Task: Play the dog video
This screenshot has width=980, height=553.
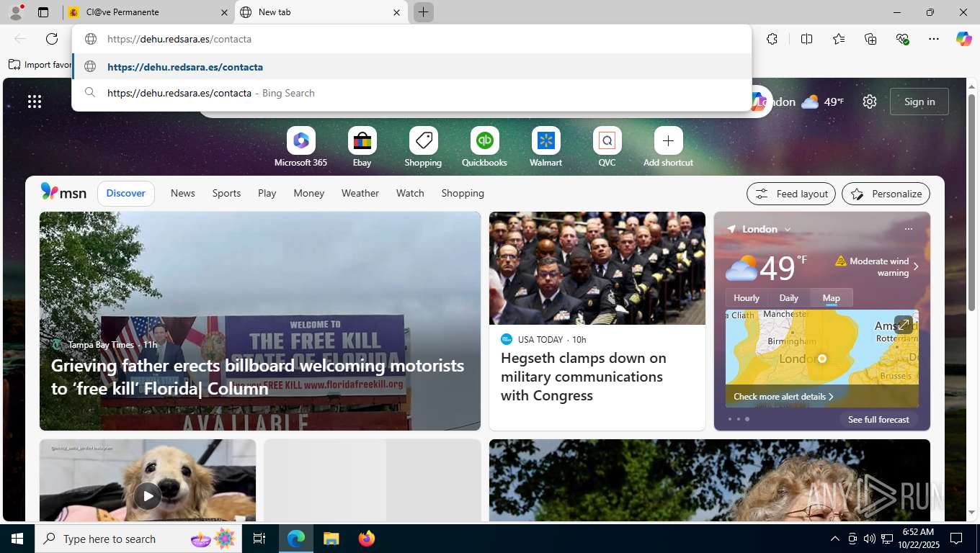Action: [148, 495]
